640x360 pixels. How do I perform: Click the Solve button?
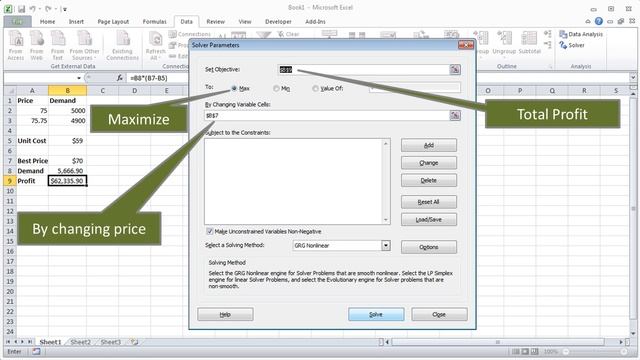pos(376,314)
